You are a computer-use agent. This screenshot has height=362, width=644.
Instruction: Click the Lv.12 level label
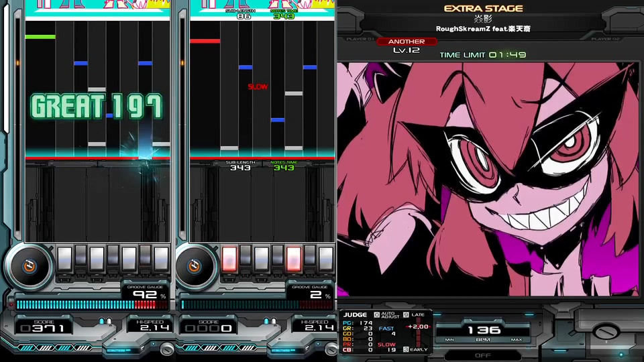pos(407,50)
